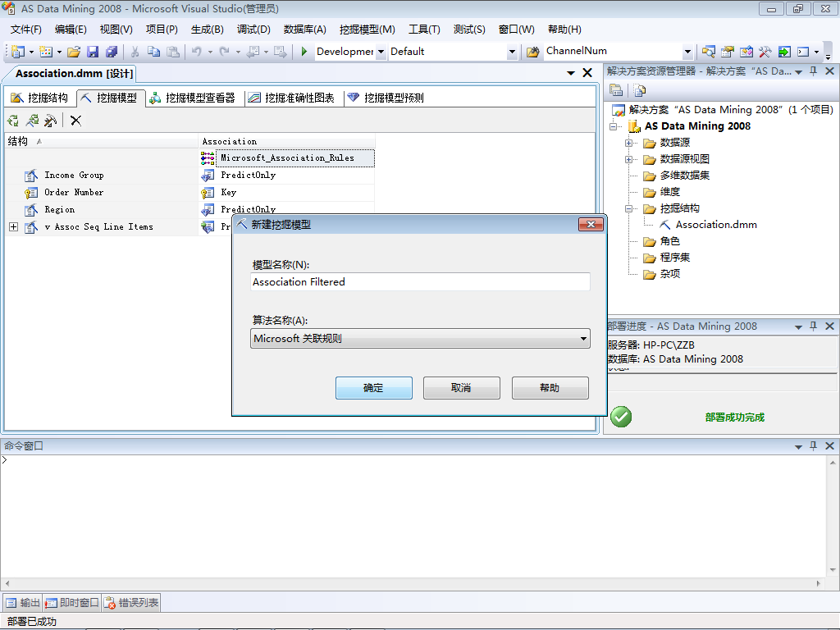The image size is (840, 630).
Task: Open the Toolbox hammer-and-wrench icon
Action: coord(765,52)
